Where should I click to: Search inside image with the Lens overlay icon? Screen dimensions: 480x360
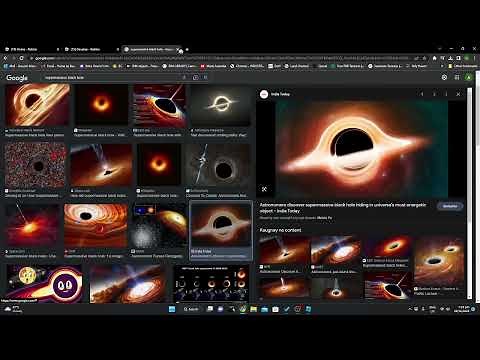pos(264,189)
